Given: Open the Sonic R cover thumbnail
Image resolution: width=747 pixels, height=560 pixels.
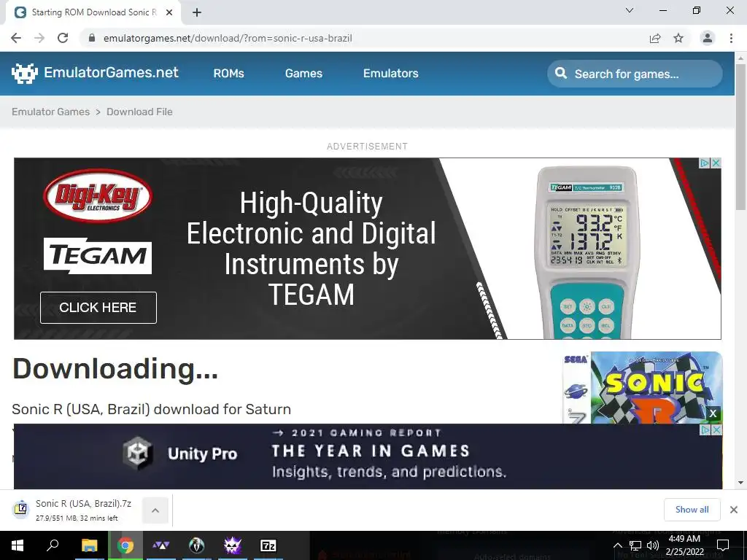Looking at the screenshot, I should (x=643, y=387).
